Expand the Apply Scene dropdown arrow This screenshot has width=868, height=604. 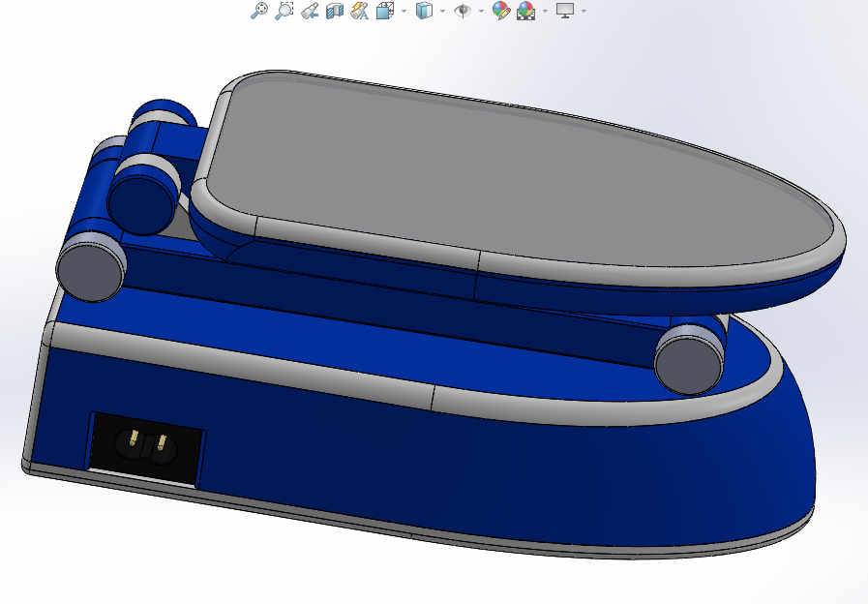coord(545,11)
